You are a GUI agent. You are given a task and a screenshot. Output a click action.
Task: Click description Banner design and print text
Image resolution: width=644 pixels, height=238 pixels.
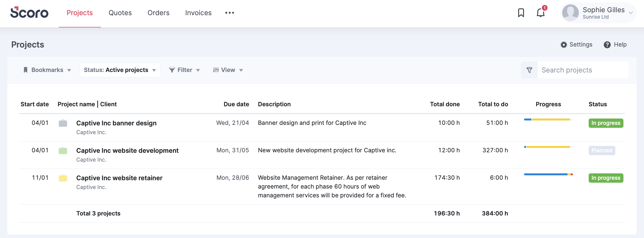[312, 123]
